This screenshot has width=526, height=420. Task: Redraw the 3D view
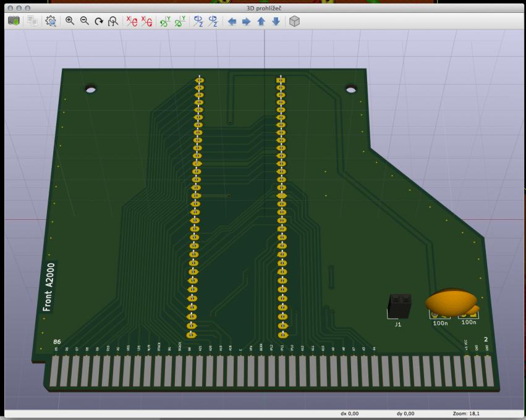pos(98,21)
